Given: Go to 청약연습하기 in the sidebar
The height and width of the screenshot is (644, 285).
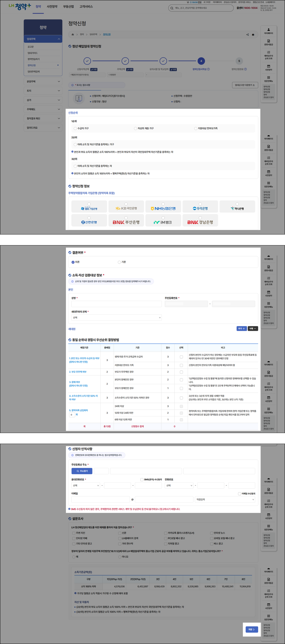Looking at the screenshot, I should tap(33, 59).
